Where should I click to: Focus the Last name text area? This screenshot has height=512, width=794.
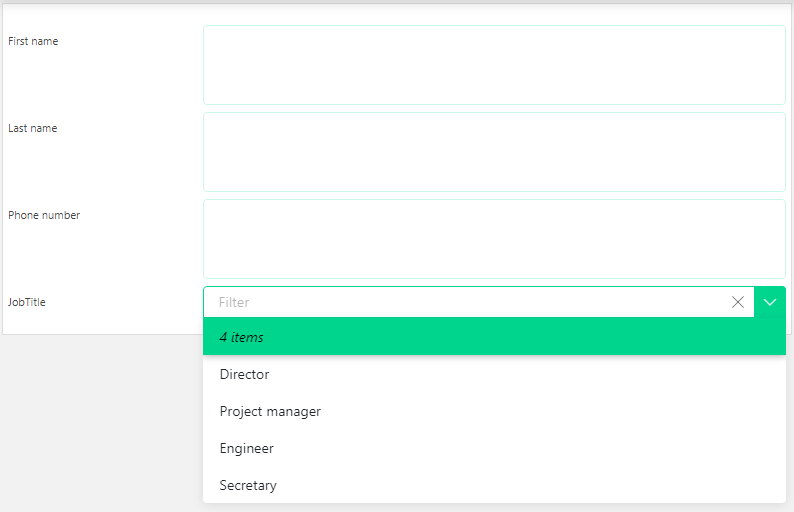(494, 152)
